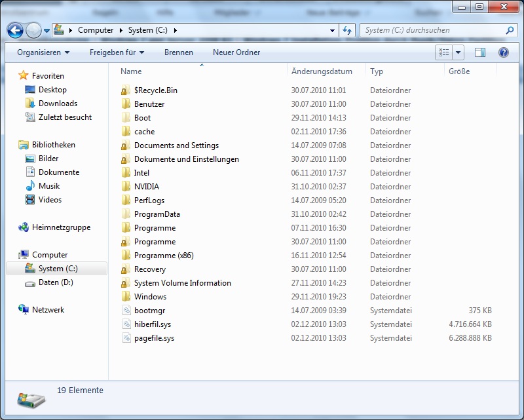The image size is (524, 420).
Task: Select System (C:) in the address breadcrumb
Action: coord(148,30)
